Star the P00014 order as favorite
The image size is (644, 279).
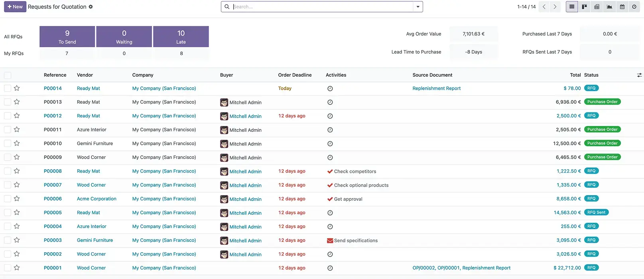(x=17, y=88)
